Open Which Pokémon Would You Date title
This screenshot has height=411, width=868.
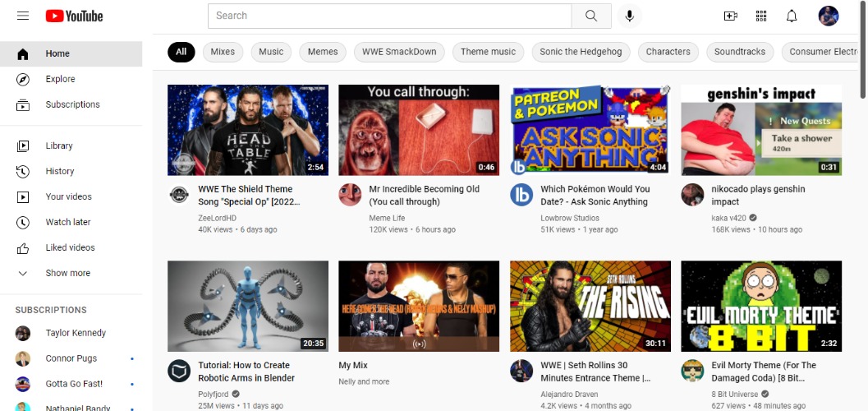tap(595, 196)
